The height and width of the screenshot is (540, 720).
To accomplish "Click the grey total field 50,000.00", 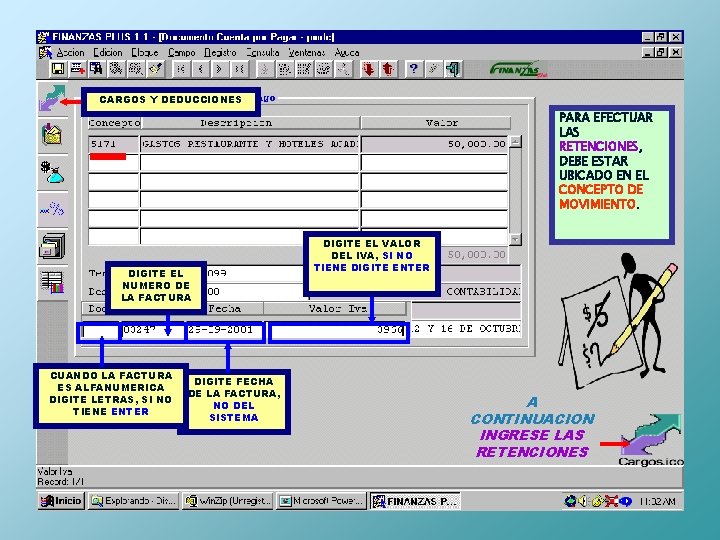I will point(475,255).
